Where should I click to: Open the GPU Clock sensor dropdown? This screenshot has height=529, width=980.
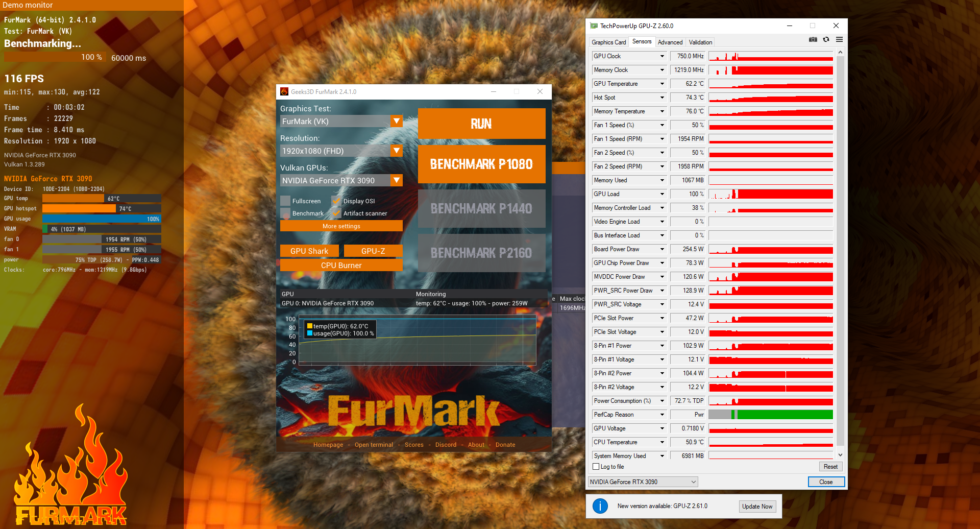[662, 56]
